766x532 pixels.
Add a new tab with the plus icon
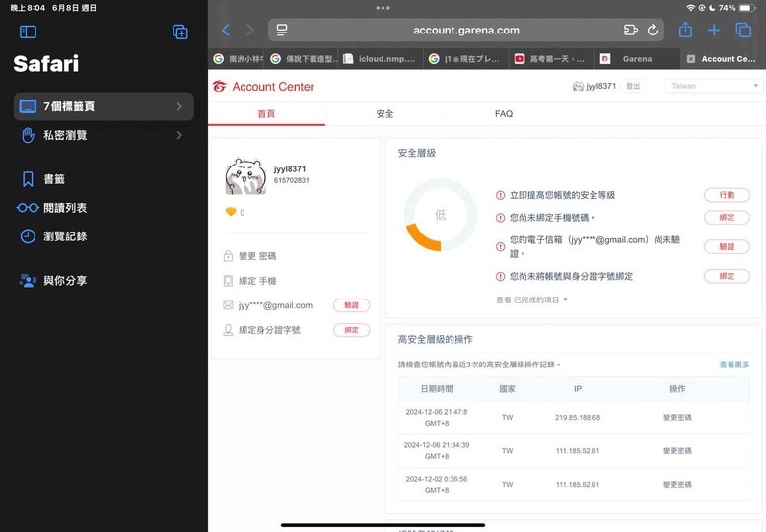714,31
